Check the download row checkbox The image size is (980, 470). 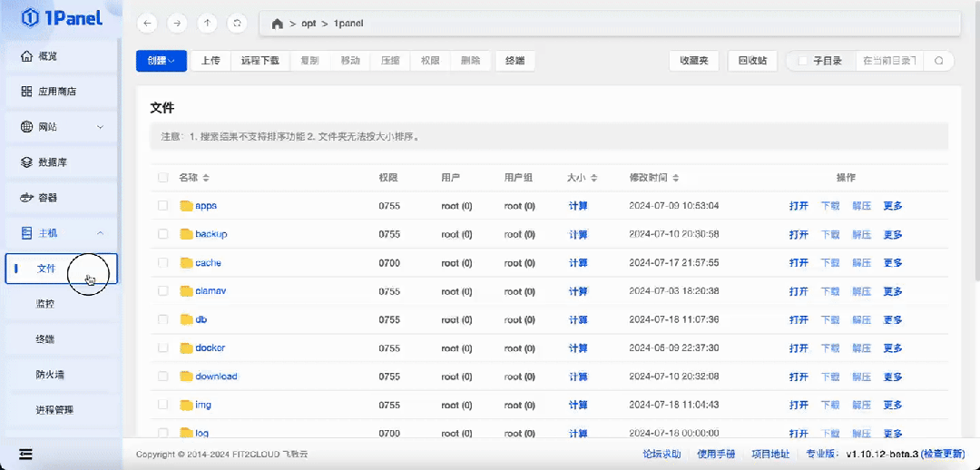(163, 377)
